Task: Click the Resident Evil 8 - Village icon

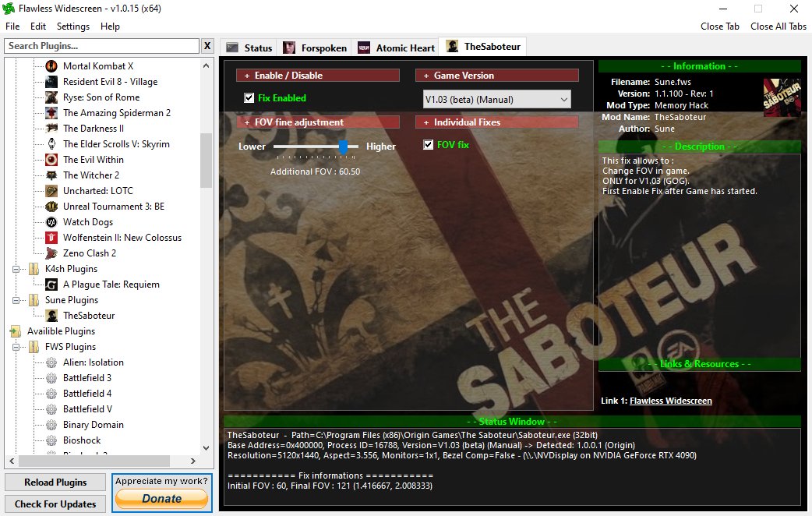Action: coord(51,81)
